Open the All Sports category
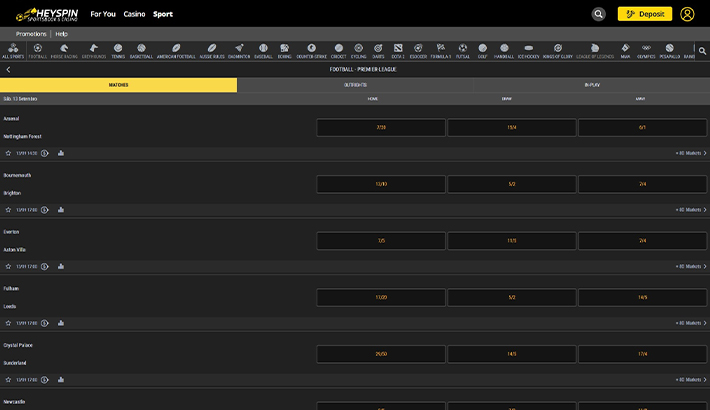710x410 pixels. click(12, 50)
